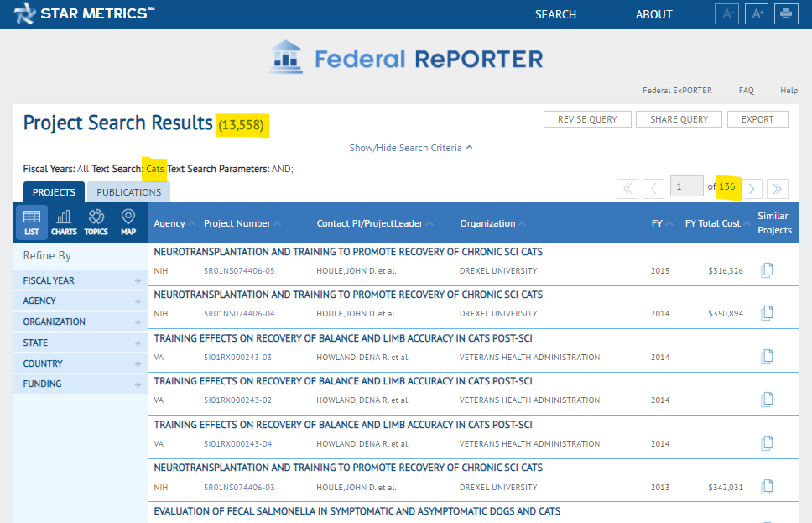
Task: Go to previous results page
Action: 653,188
